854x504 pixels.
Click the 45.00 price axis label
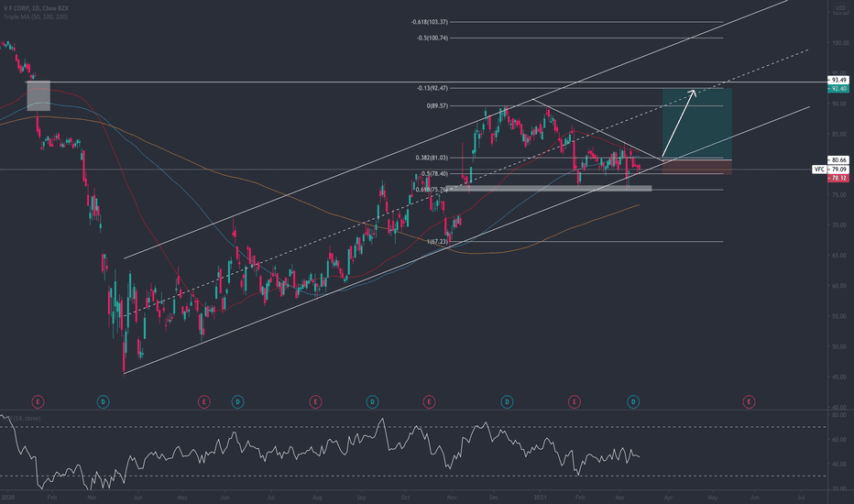tap(840, 377)
